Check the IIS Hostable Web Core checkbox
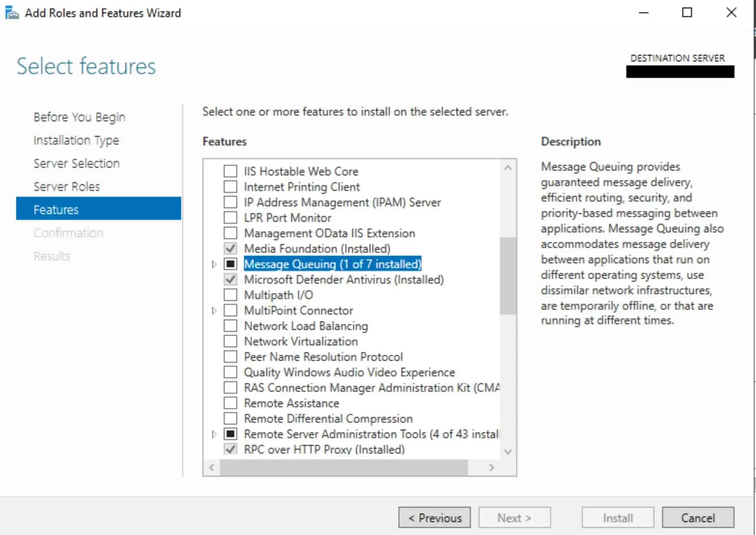The height and width of the screenshot is (535, 756). coord(230,171)
